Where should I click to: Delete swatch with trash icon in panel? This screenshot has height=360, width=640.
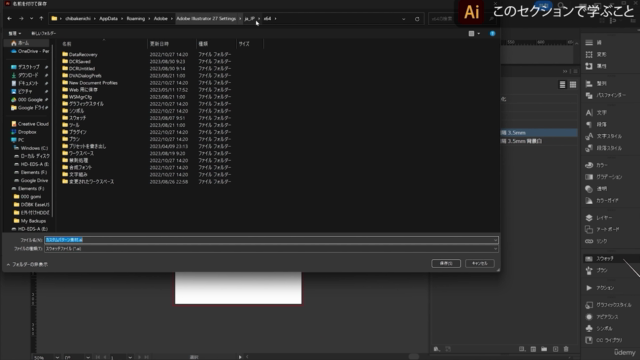tap(566, 349)
